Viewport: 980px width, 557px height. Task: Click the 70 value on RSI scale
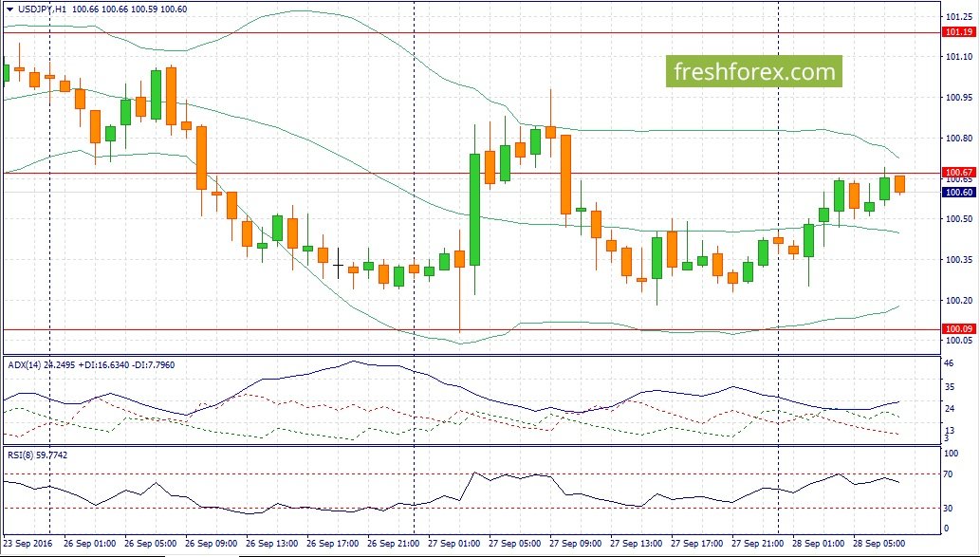[948, 474]
